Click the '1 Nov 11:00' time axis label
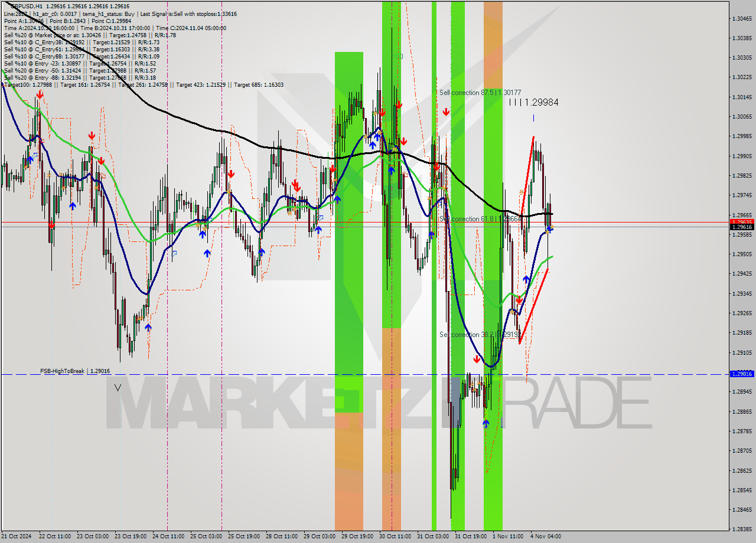 (x=508, y=537)
